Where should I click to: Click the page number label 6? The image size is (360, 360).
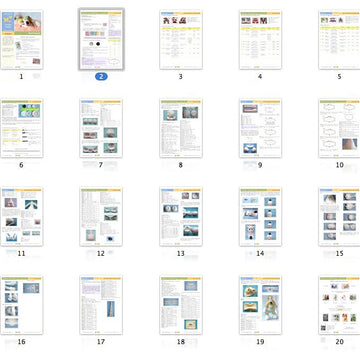click(x=21, y=165)
